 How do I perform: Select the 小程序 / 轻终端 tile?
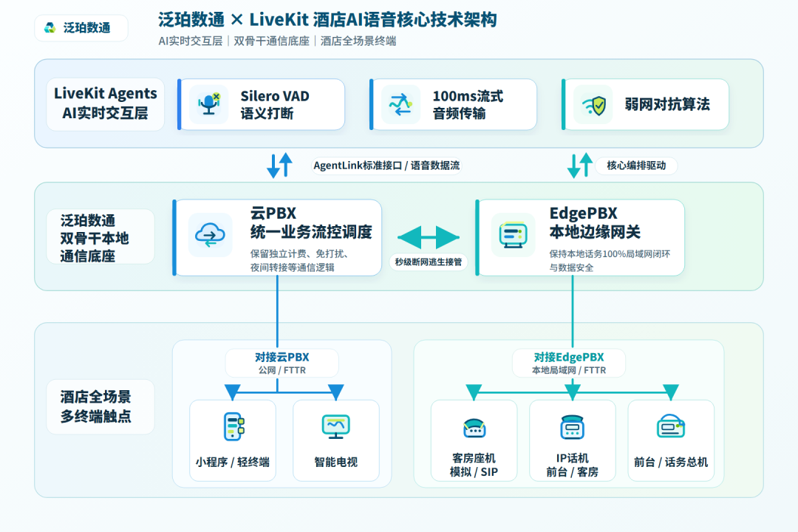(233, 440)
